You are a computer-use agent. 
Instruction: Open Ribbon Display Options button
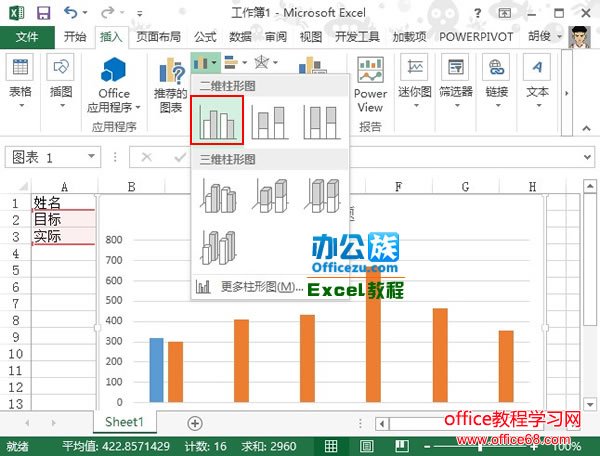click(x=505, y=13)
